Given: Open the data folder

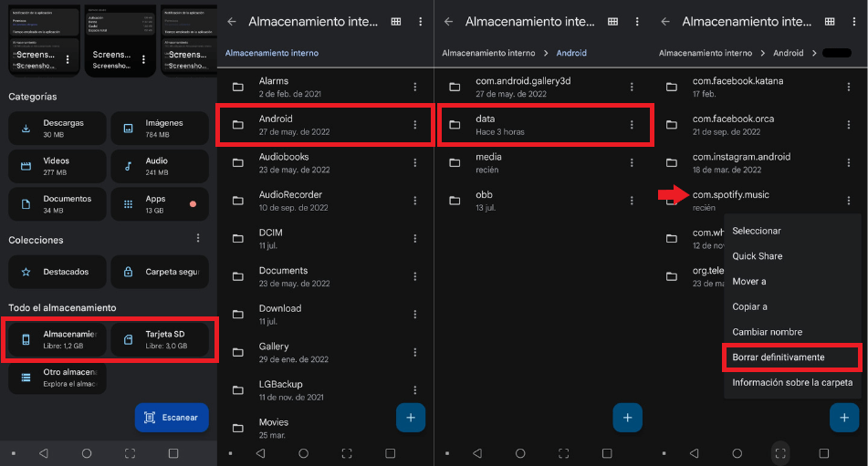Looking at the screenshot, I should pos(545,125).
